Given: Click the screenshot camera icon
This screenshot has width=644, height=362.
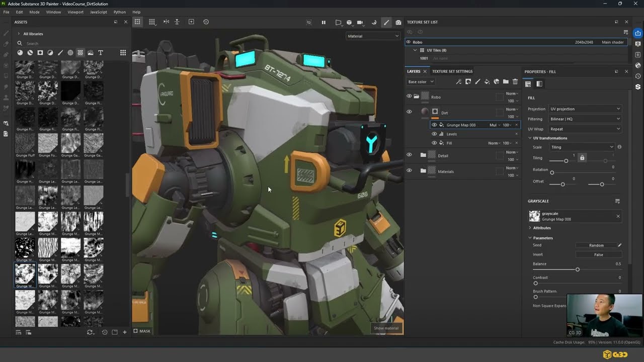Looking at the screenshot, I should point(398,22).
